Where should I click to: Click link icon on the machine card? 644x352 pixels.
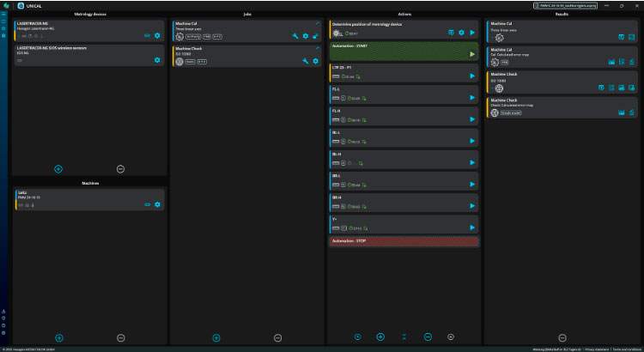click(x=148, y=204)
